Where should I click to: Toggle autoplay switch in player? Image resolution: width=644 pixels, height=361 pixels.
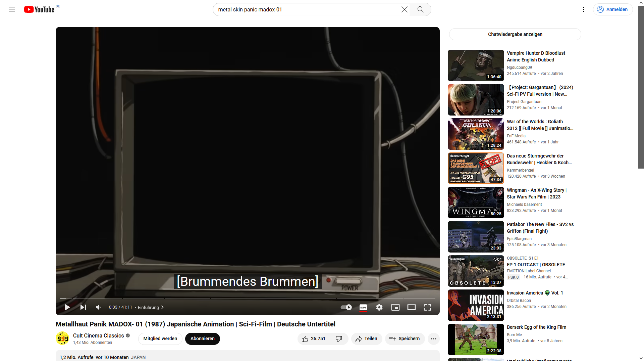[x=346, y=307]
